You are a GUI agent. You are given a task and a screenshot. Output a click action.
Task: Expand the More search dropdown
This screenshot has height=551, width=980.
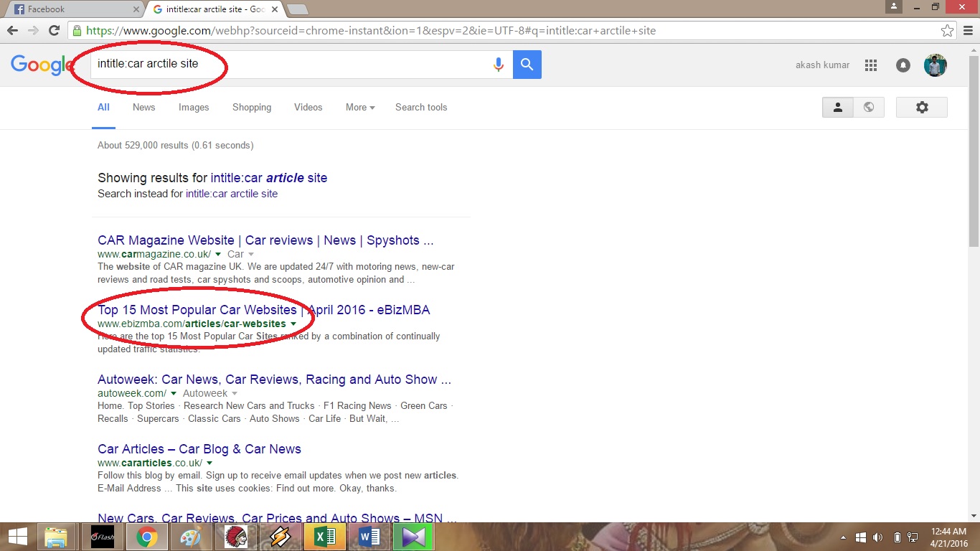click(360, 107)
